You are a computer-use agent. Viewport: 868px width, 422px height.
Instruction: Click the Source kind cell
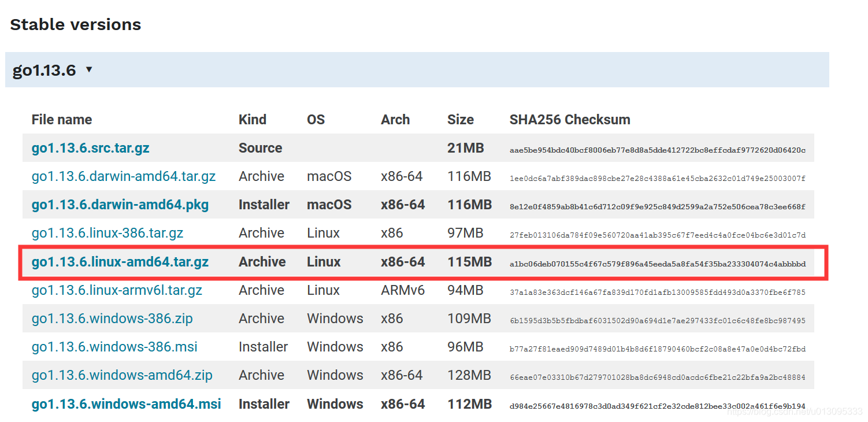[x=261, y=148]
